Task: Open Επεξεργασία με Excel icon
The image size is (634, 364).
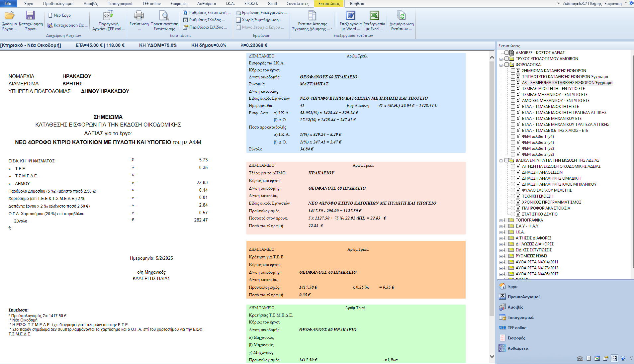Action: (x=374, y=16)
